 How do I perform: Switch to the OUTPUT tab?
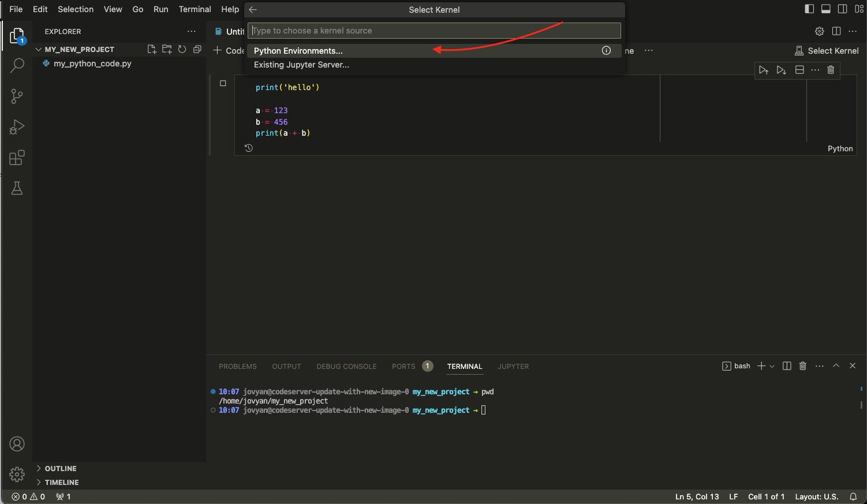pyautogui.click(x=287, y=367)
